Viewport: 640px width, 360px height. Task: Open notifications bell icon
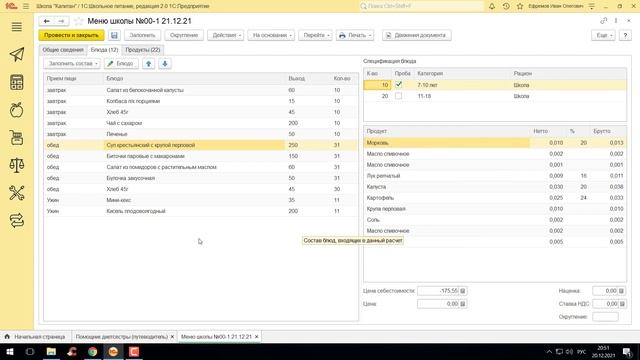492,6
